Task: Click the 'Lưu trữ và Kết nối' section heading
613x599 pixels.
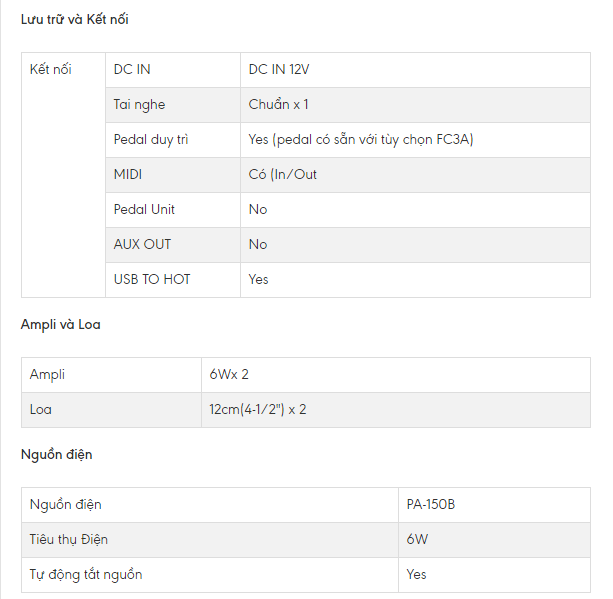Action: pos(74,19)
